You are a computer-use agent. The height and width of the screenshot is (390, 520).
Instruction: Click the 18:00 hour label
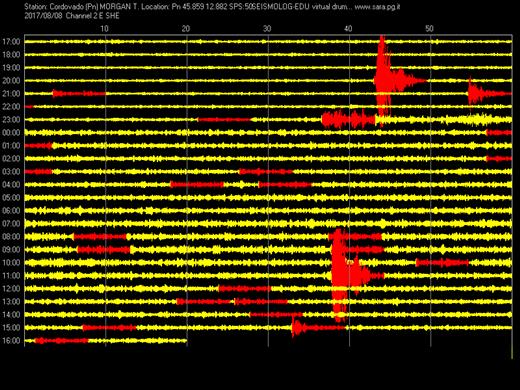tap(11, 55)
